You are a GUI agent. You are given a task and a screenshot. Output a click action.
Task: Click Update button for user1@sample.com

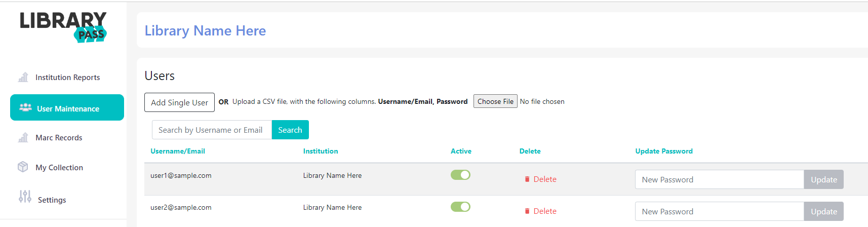[823, 179]
